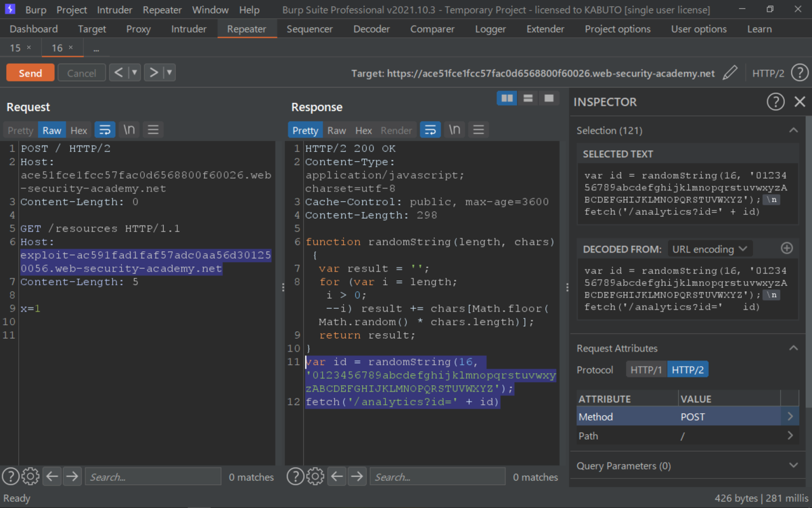Click the orange Send button
Screen dimensions: 812x508
pyautogui.click(x=30, y=73)
